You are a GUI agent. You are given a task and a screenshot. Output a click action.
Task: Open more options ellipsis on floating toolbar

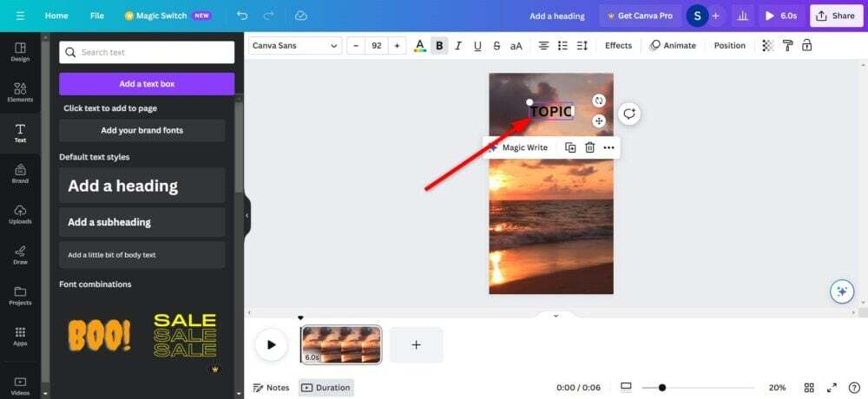tap(609, 147)
